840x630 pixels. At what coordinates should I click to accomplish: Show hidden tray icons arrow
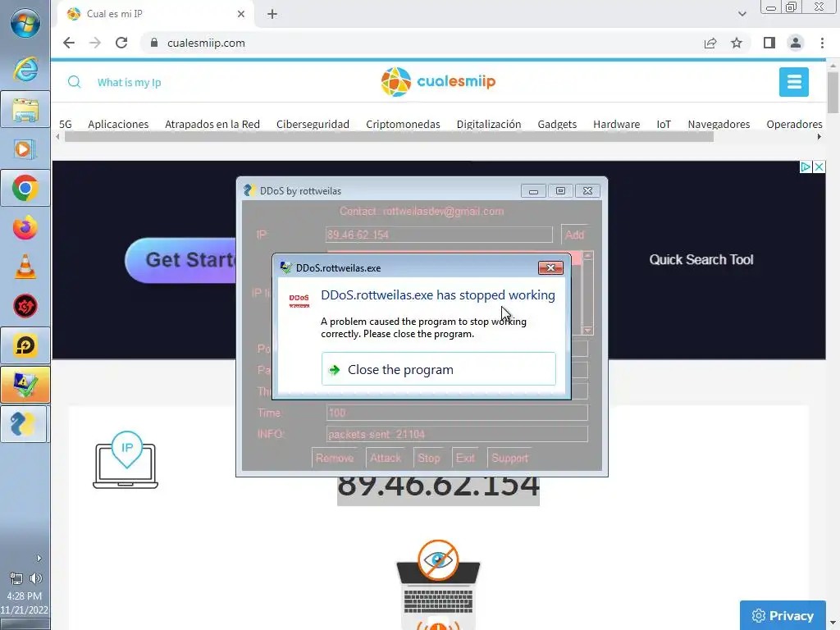pyautogui.click(x=39, y=558)
